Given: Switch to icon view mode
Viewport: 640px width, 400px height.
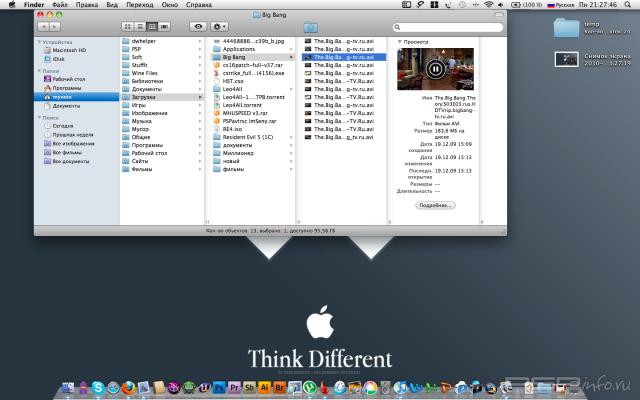Looking at the screenshot, I should pos(127,25).
